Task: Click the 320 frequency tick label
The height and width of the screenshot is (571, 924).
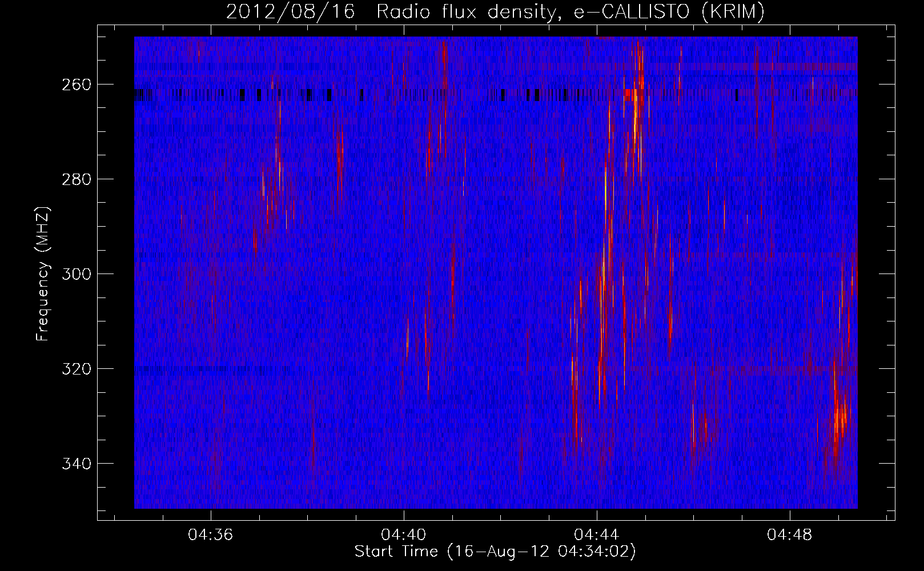Action: point(77,369)
